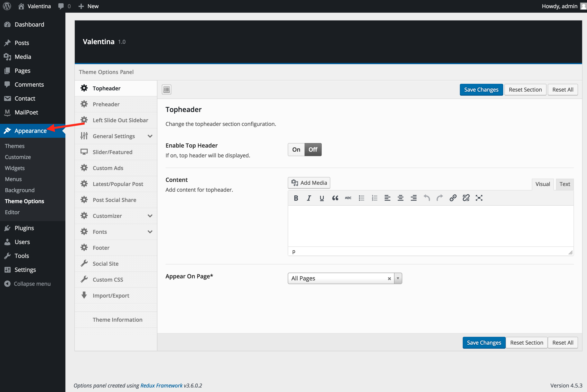Redo the last editor action
This screenshot has height=392, width=587.
(440, 198)
